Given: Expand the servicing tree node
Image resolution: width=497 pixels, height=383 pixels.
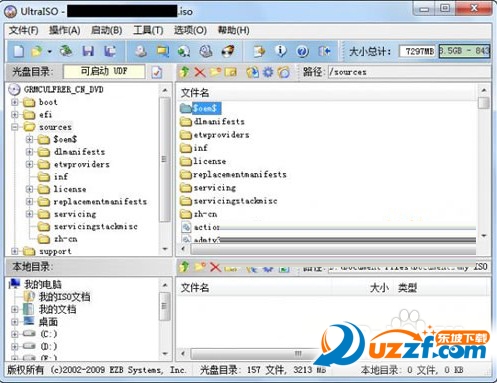Looking at the screenshot, I should point(29,214).
